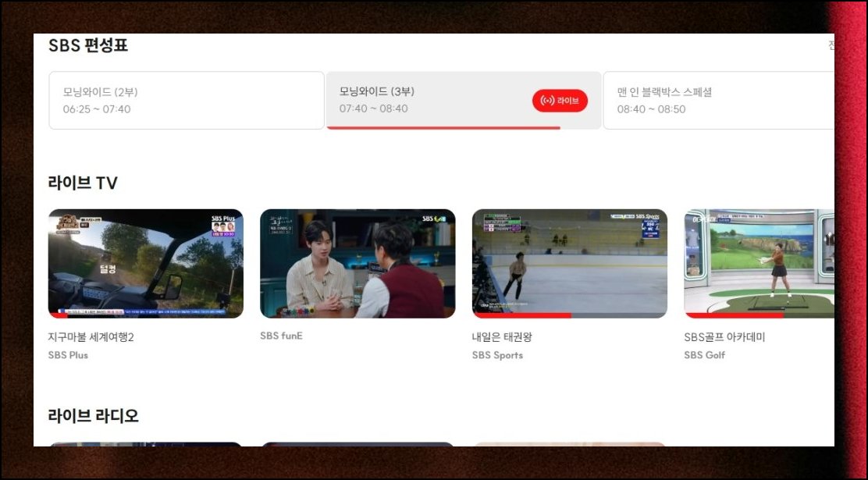The width and height of the screenshot is (868, 480).
Task: Select the 모닝와이드 (2부) schedule card
Action: [187, 100]
